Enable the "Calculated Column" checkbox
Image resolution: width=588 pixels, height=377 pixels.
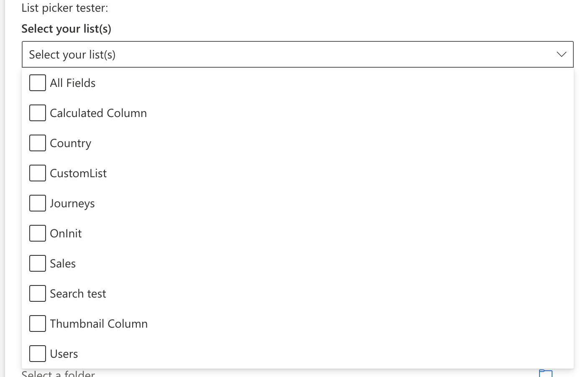coord(37,112)
